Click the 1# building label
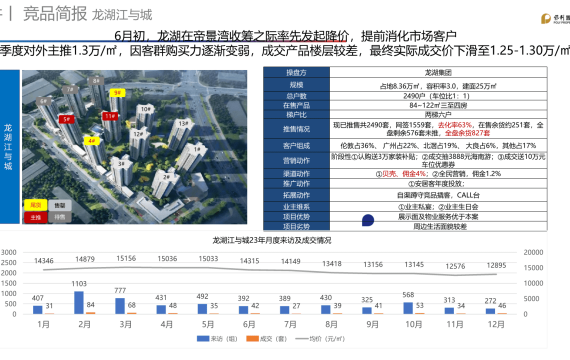Screen dimensions: 570x360 [x=197, y=149]
